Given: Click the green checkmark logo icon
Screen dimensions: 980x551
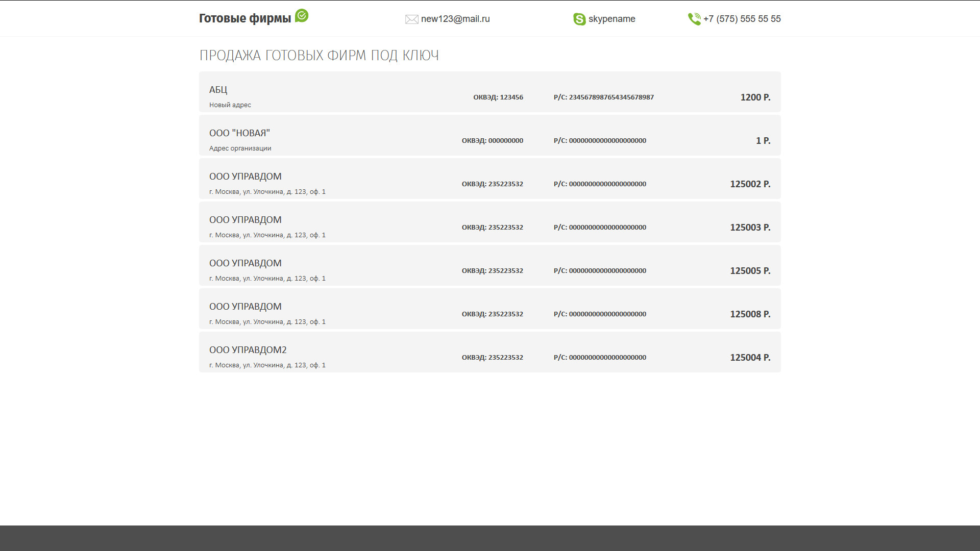Looking at the screenshot, I should (302, 16).
